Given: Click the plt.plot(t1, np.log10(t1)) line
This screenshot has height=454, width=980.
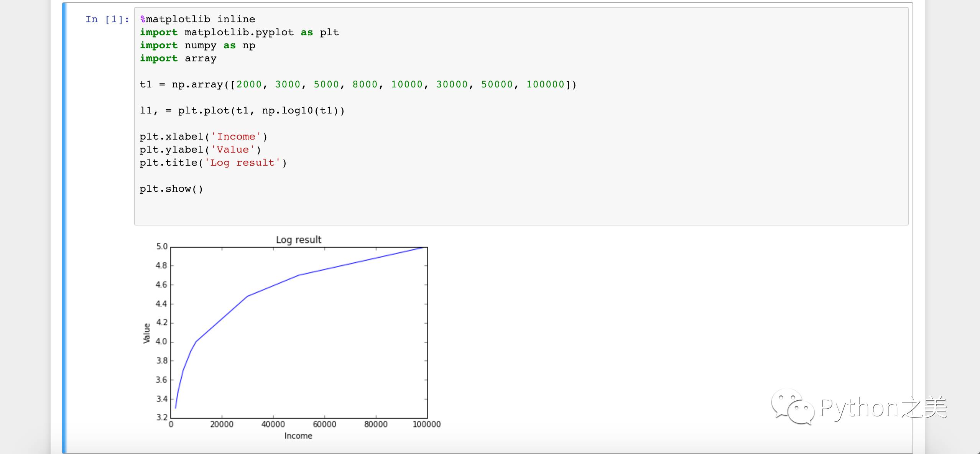Looking at the screenshot, I should 242,110.
